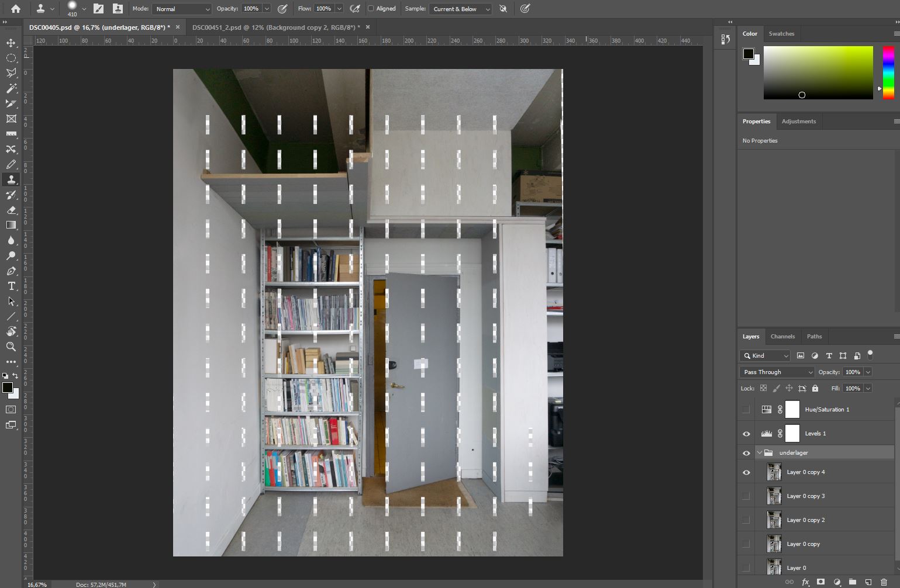Select the Move tool
The height and width of the screenshot is (588, 900).
(11, 43)
